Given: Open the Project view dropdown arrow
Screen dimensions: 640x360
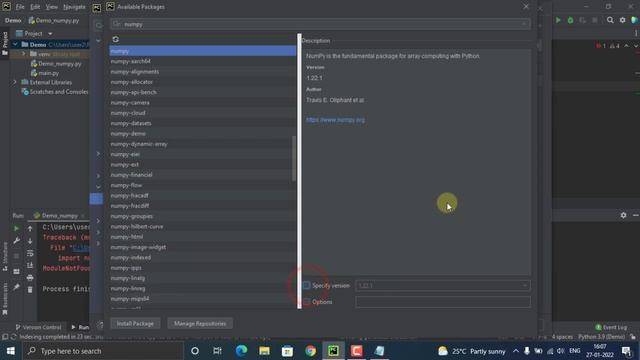Looking at the screenshot, I should click(50, 33).
